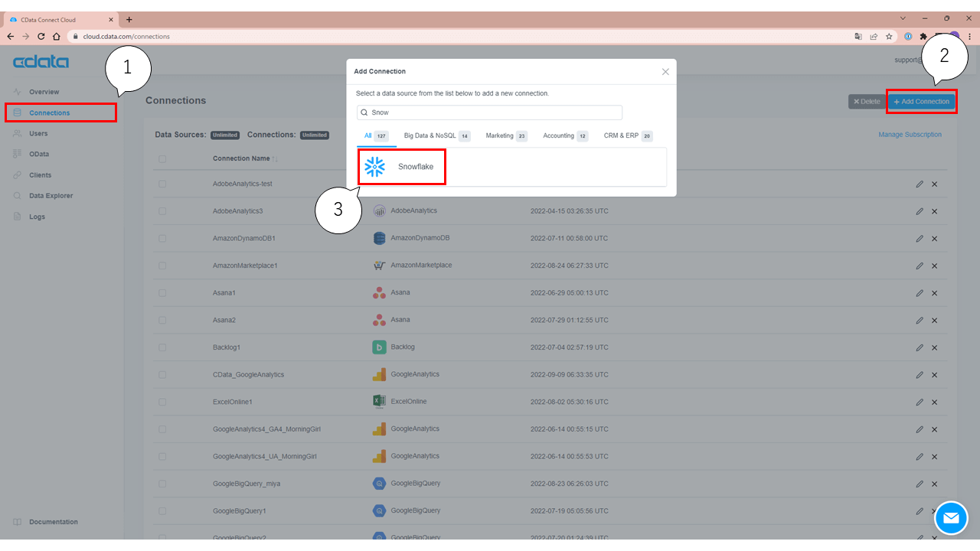Edit the AmazonDynamoDB1 connection

tap(920, 238)
